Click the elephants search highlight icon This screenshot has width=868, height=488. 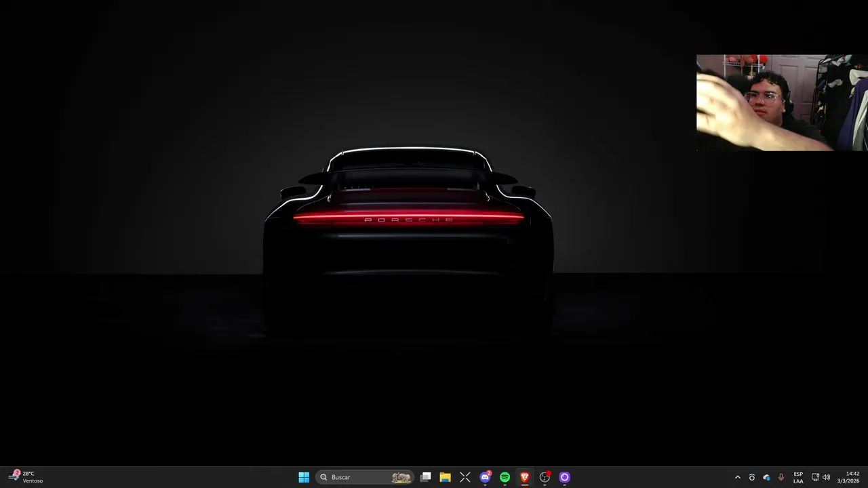401,477
